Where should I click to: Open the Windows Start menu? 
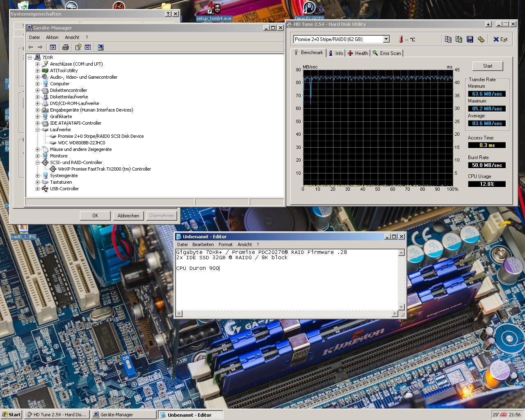pyautogui.click(x=11, y=415)
